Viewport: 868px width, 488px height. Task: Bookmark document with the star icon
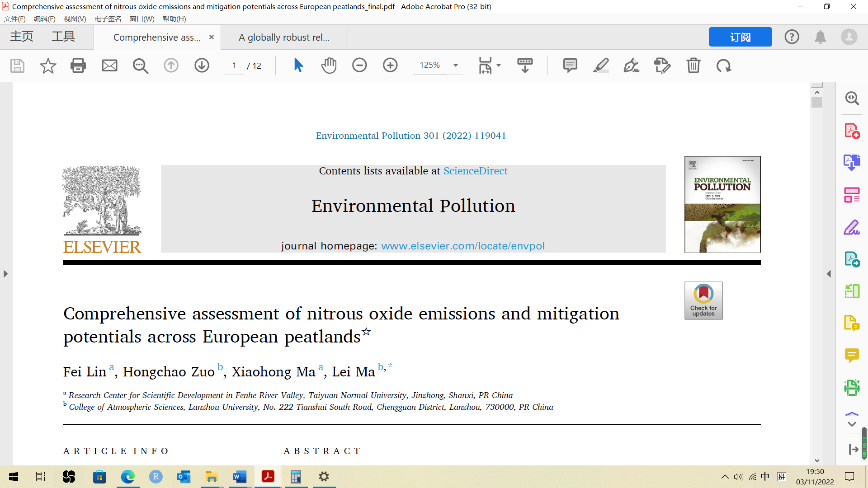click(48, 66)
